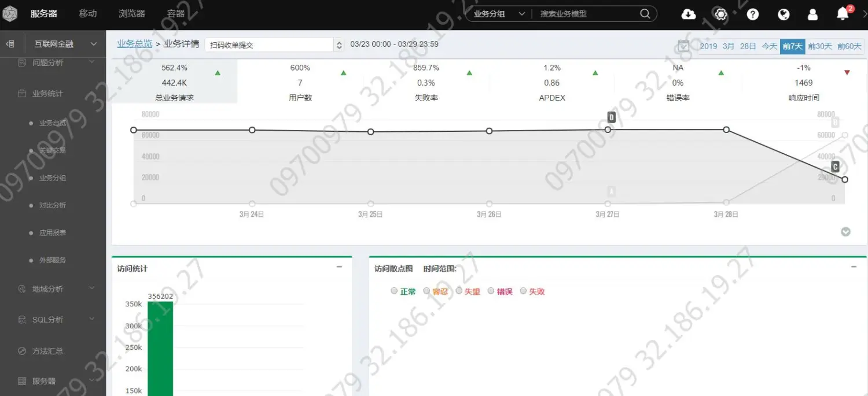Viewport: 868px width, 396px height.
Task: Click the 服务器 sidebar server icon
Action: (x=22, y=381)
